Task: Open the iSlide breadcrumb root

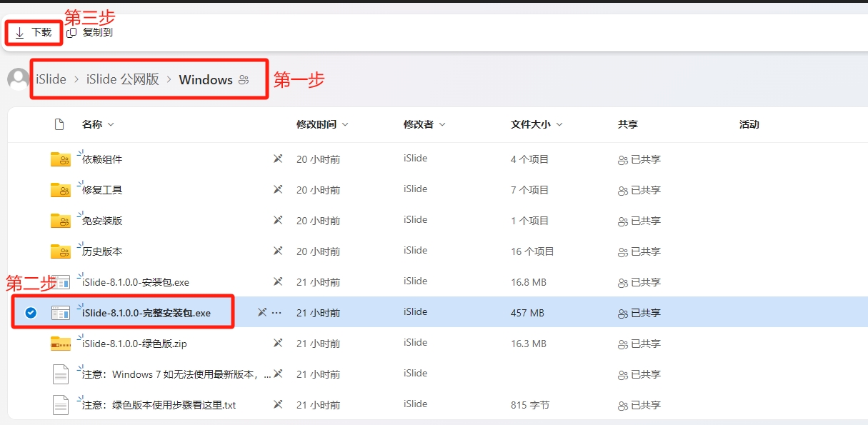Action: pyautogui.click(x=51, y=79)
